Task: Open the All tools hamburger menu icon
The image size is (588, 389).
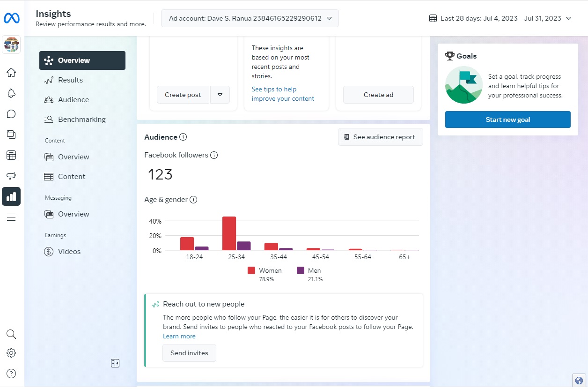Action: point(11,217)
